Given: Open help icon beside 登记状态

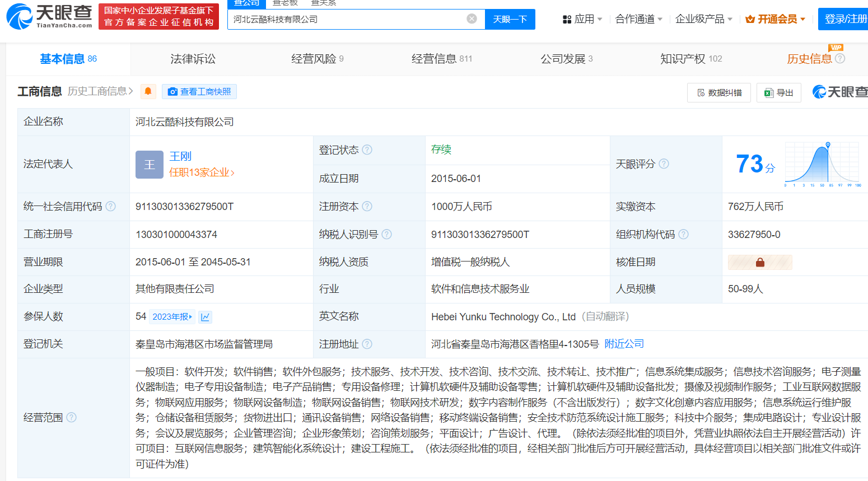Looking at the screenshot, I should [367, 150].
